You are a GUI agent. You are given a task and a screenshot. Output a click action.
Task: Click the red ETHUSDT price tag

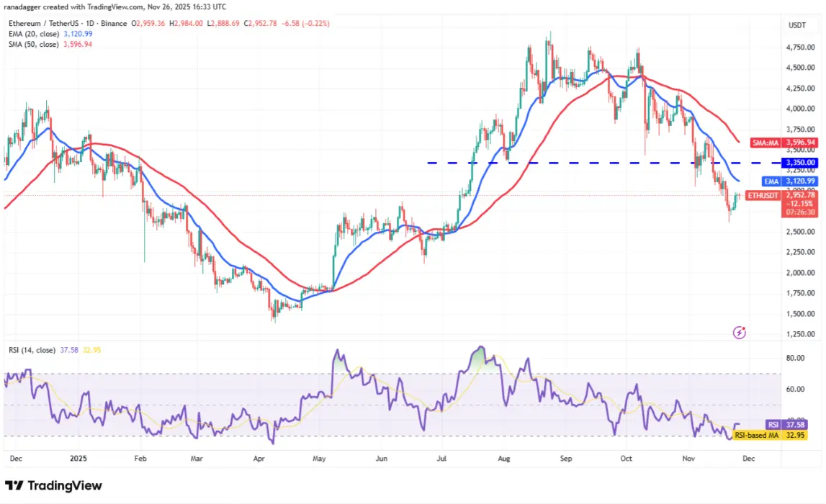[x=763, y=195]
